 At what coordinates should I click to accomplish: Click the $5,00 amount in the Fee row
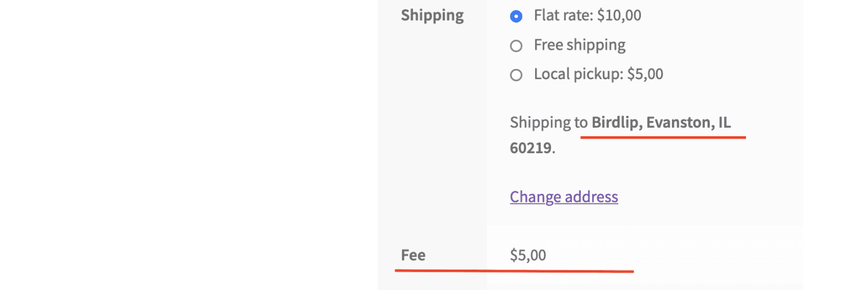(528, 256)
